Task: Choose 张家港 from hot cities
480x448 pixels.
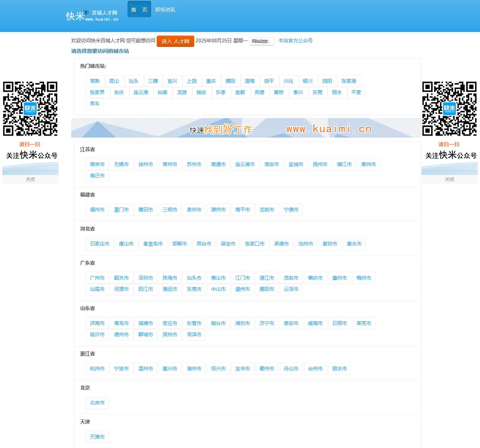Action: pos(349,81)
